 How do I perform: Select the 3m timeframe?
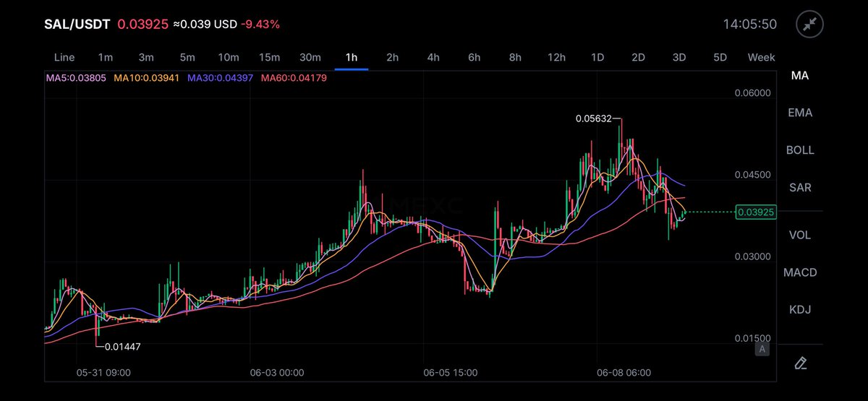click(146, 57)
